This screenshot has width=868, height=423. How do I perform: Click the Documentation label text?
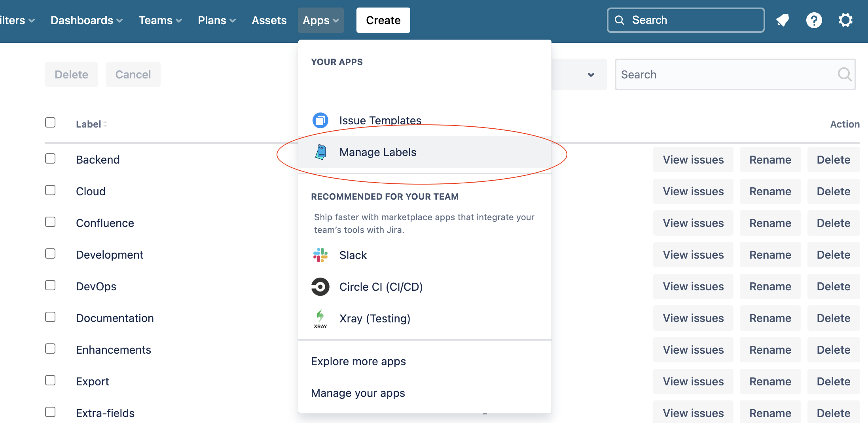[115, 318]
